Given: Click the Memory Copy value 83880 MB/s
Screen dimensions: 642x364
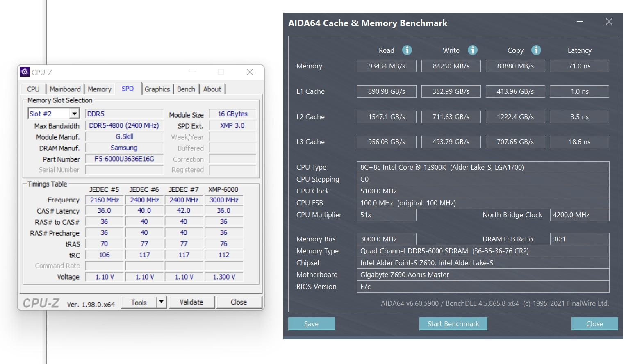Looking at the screenshot, I should 515,66.
